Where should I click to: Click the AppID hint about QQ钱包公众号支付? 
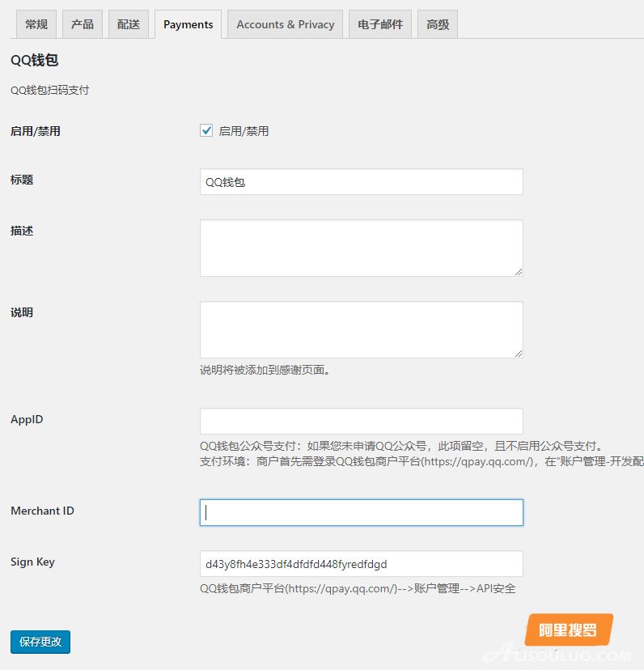[402, 446]
